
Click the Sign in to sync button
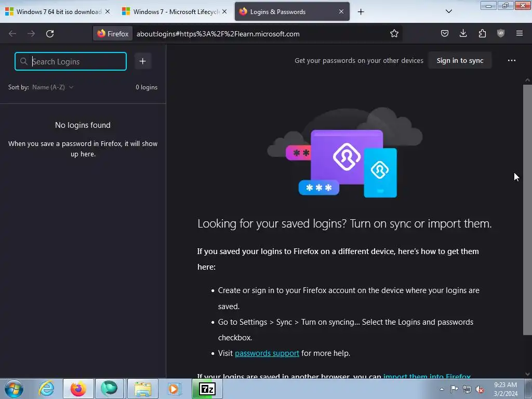[460, 60]
